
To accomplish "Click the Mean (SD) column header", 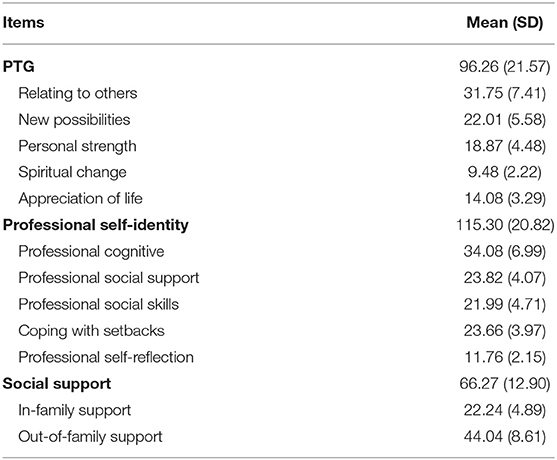I will point(505,23).
